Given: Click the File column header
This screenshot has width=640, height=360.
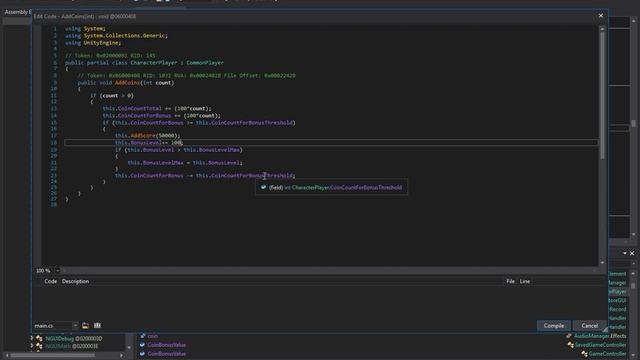Looking at the screenshot, I should coord(510,281).
